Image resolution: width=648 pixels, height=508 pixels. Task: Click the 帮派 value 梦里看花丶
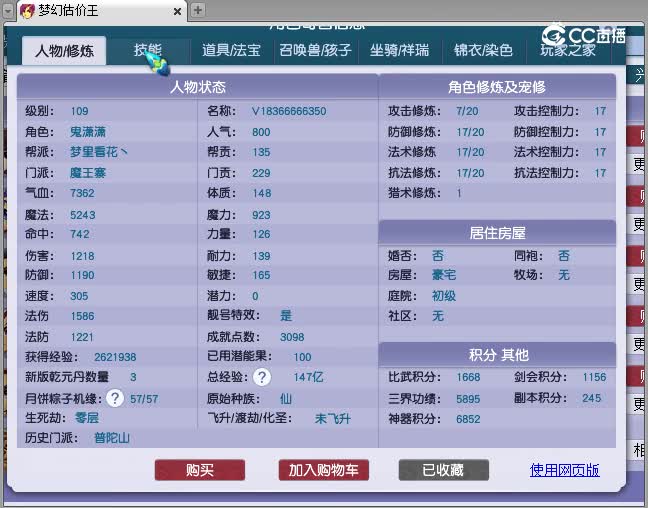pyautogui.click(x=98, y=152)
